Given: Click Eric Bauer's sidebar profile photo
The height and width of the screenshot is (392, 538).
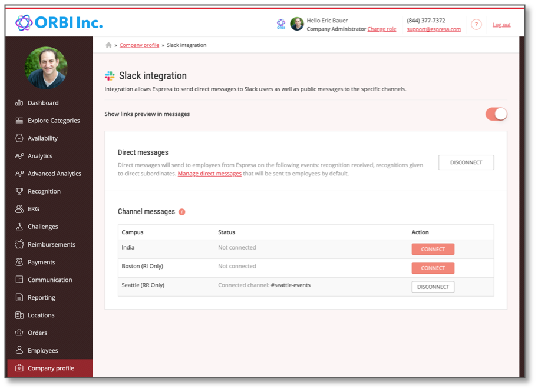Looking at the screenshot, I should point(46,68).
